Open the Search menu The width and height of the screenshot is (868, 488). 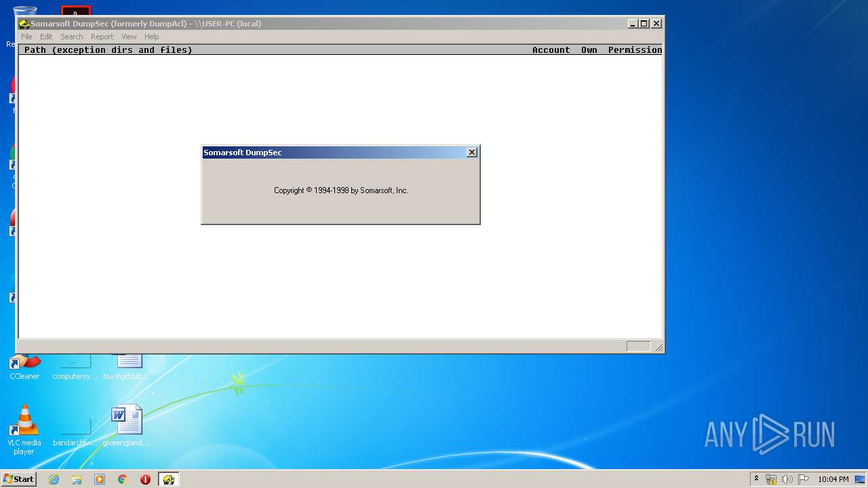pos(71,37)
